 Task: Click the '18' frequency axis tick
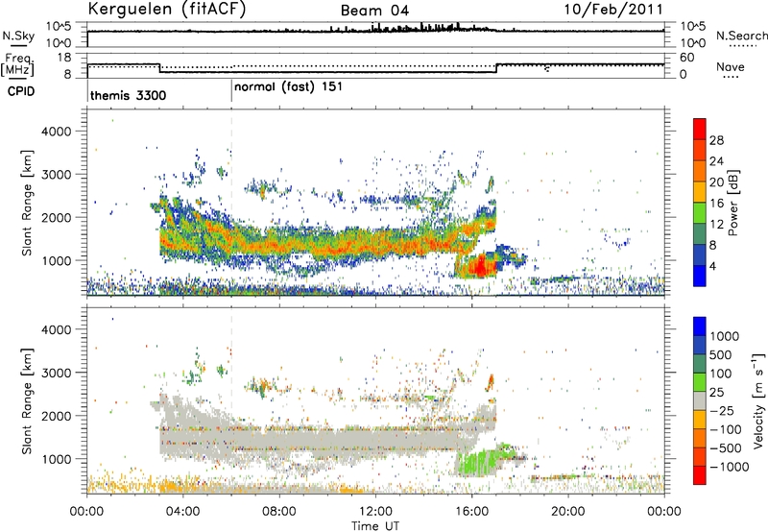click(64, 58)
